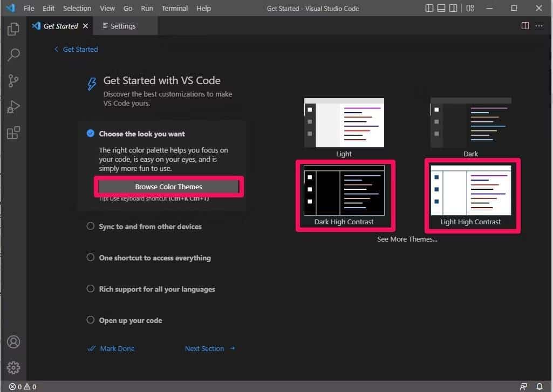Open the Accounts icon in the activity bar
Image resolution: width=553 pixels, height=392 pixels.
click(x=13, y=341)
